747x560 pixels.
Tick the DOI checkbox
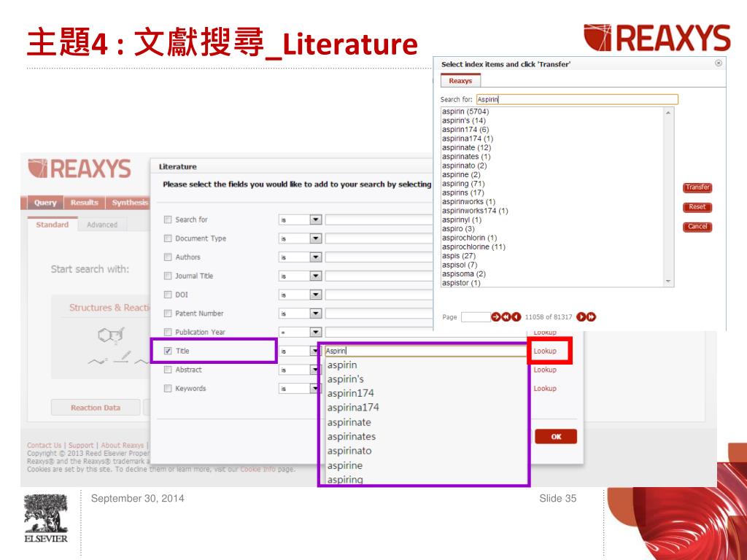click(168, 295)
